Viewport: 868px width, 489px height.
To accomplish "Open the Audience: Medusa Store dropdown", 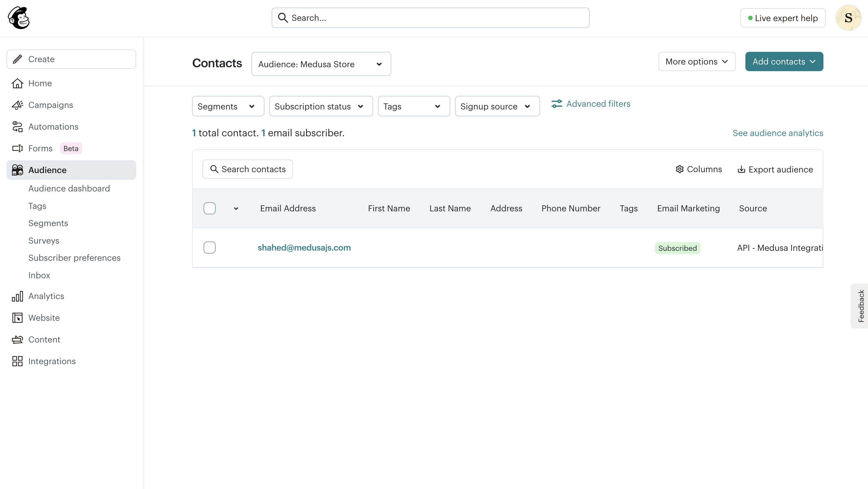I will tap(320, 64).
